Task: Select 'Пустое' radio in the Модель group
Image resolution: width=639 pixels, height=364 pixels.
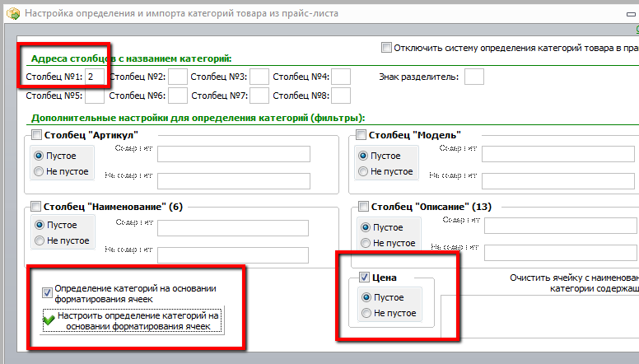Action: point(363,156)
